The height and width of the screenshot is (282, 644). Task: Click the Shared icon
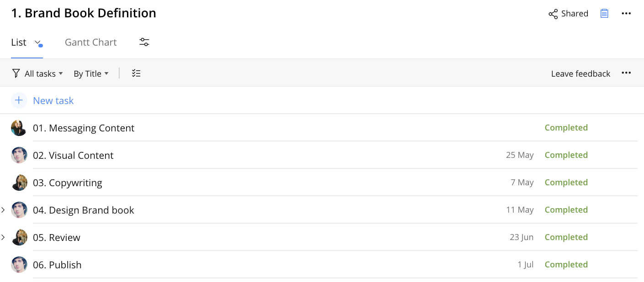(x=553, y=14)
